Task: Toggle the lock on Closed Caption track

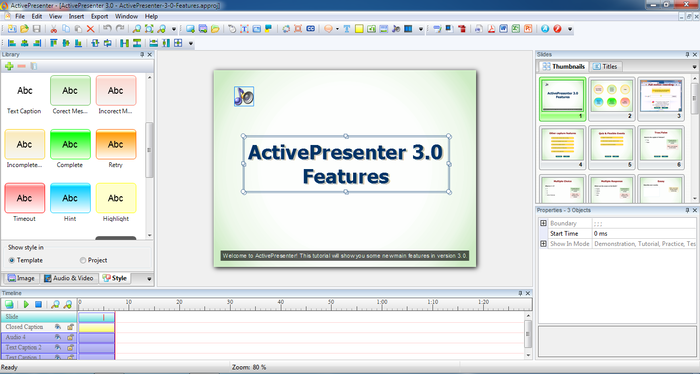Action: [x=71, y=327]
